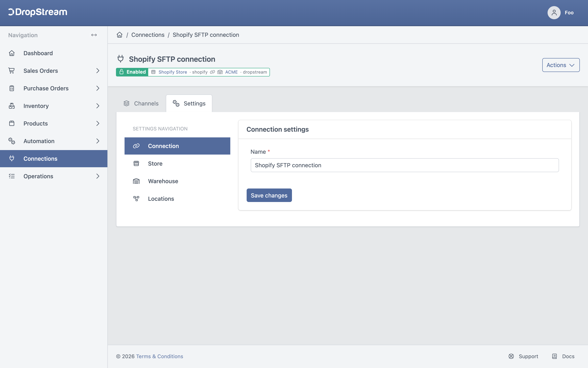Screen dimensions: 588x368
Task: Open Purchase Orders menu item
Action: point(54,88)
